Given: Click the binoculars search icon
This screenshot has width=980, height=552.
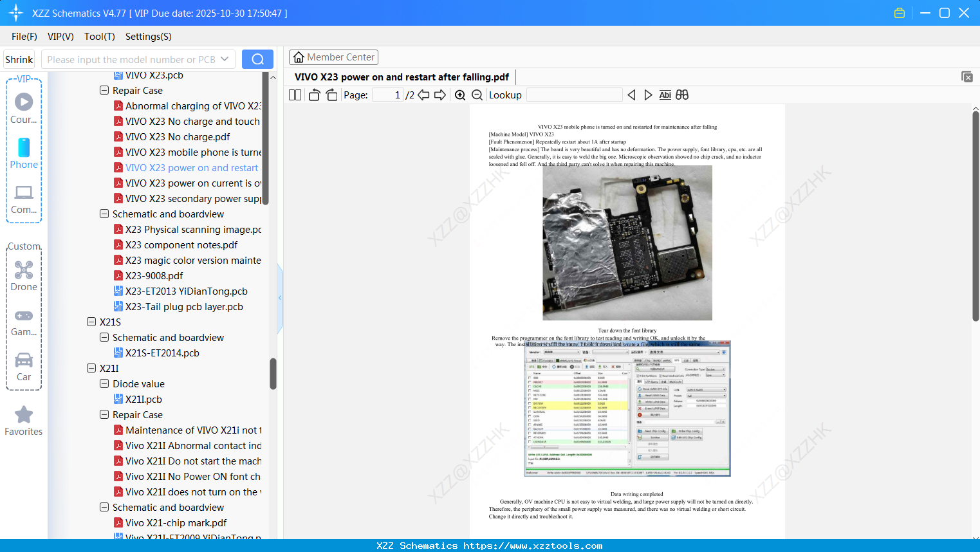Looking at the screenshot, I should tap(682, 95).
